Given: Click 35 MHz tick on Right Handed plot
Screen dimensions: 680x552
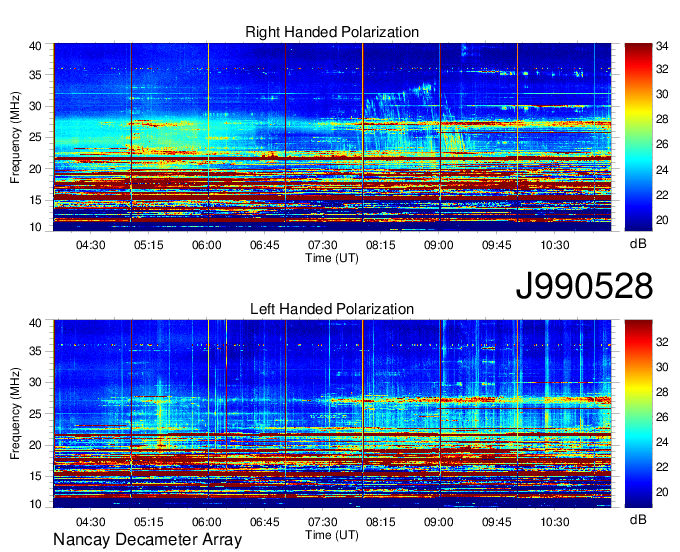Looking at the screenshot, I should (x=36, y=75).
